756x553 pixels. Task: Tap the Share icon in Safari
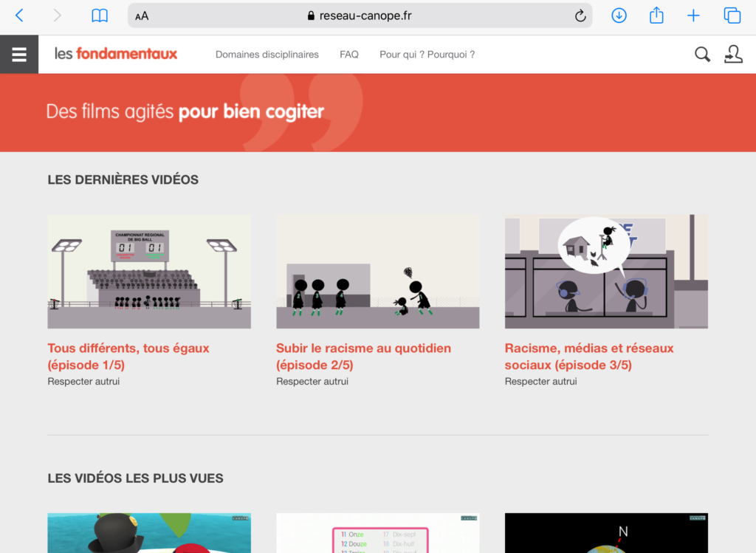656,15
